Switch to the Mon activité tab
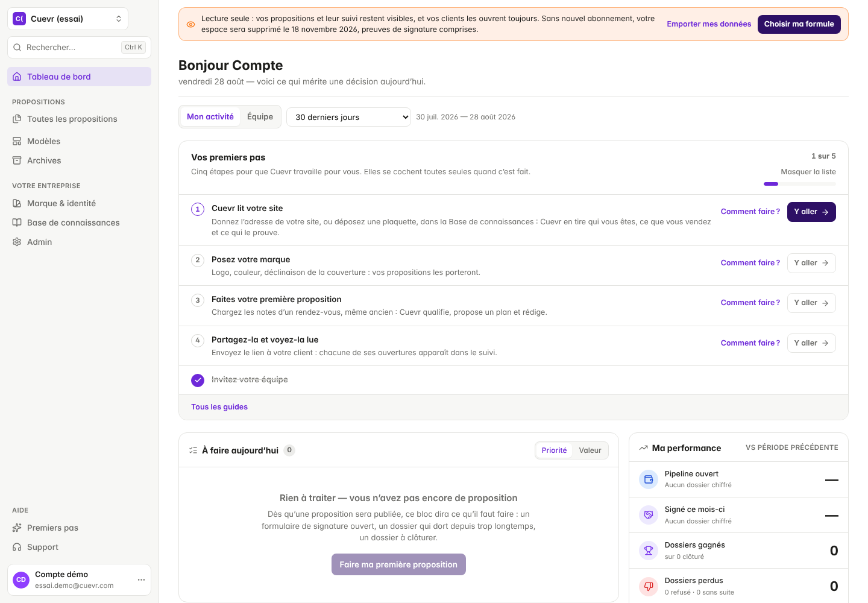 210,117
